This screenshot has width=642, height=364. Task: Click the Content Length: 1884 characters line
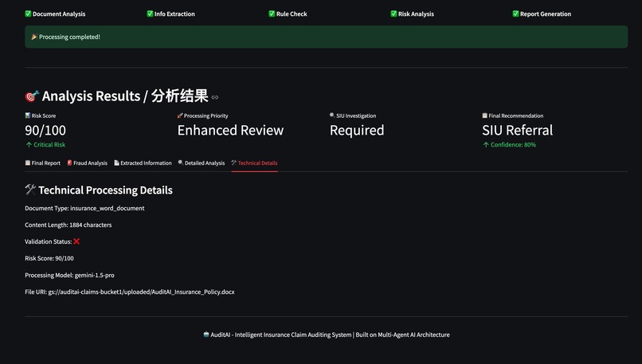[69, 225]
